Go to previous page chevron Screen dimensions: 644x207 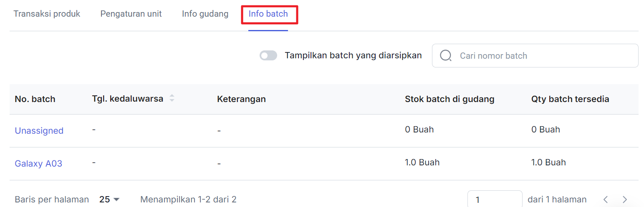pos(606,200)
